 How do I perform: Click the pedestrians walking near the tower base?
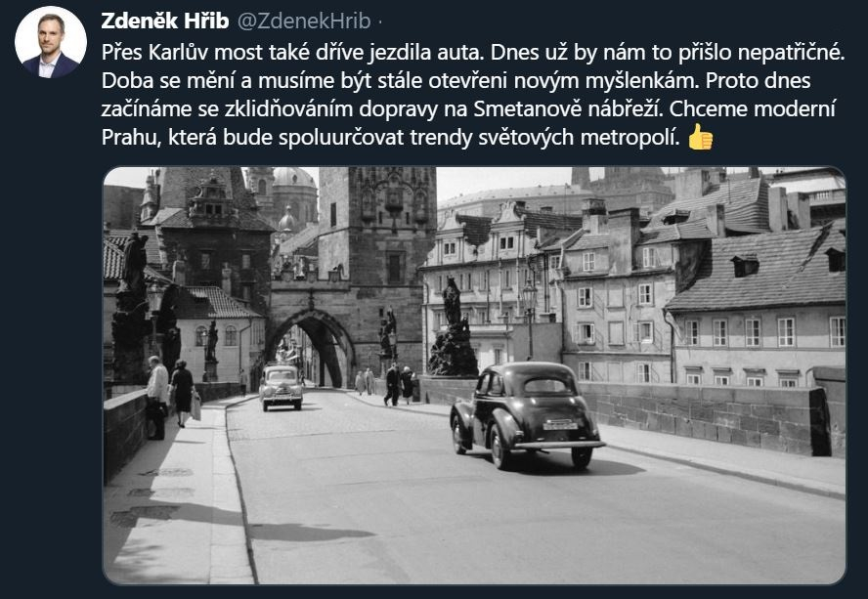pos(400,383)
